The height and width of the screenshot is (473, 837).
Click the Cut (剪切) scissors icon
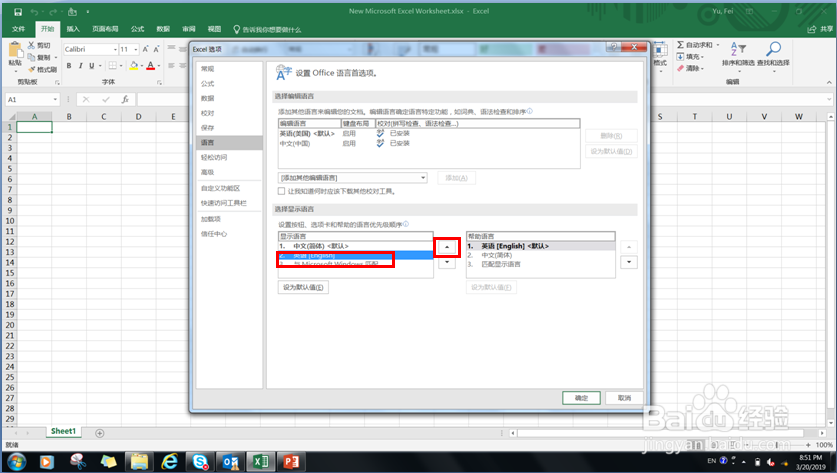31,45
